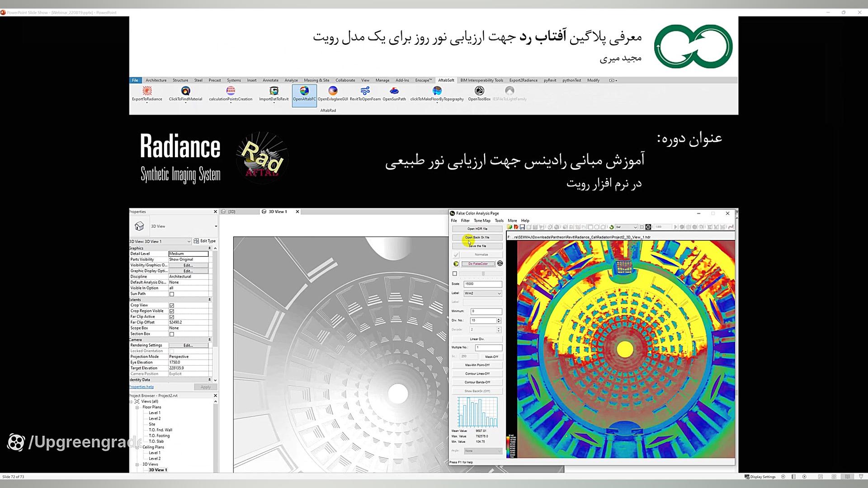Toggle the Section Box checkbox
The image size is (868, 488).
[172, 334]
